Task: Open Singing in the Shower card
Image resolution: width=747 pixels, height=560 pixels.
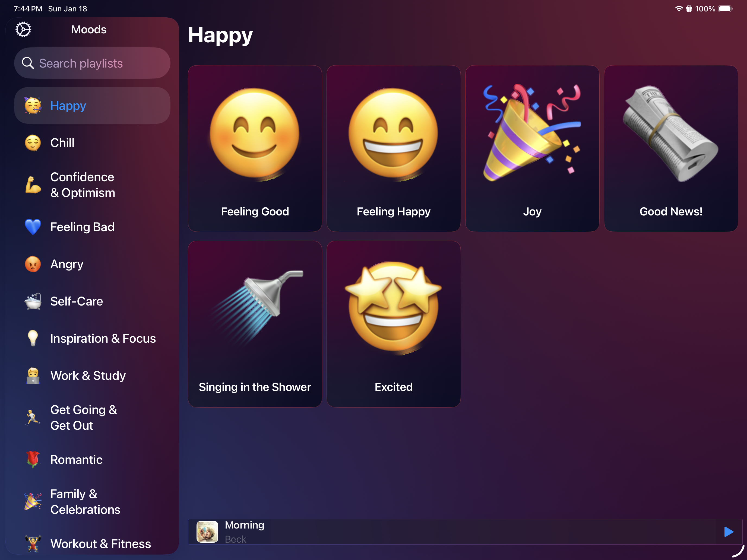Action: click(255, 324)
